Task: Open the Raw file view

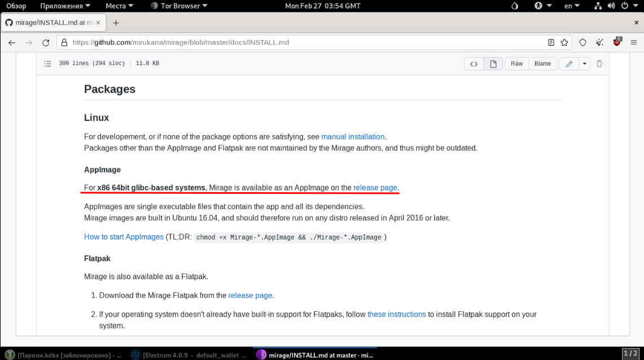Action: (x=516, y=64)
